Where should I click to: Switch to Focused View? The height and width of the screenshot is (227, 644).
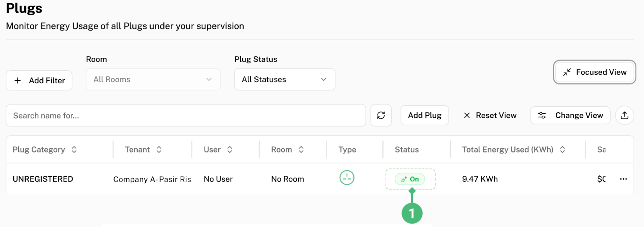point(594,72)
